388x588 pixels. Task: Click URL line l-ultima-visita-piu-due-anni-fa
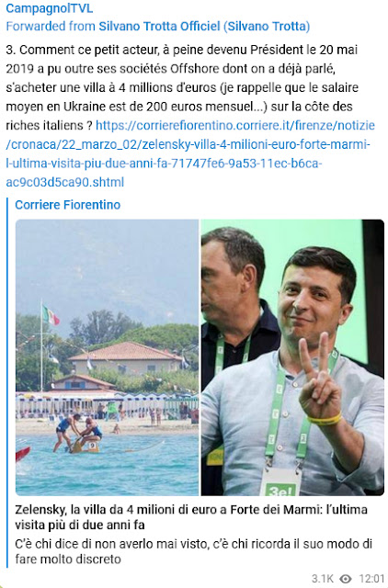[x=164, y=164]
